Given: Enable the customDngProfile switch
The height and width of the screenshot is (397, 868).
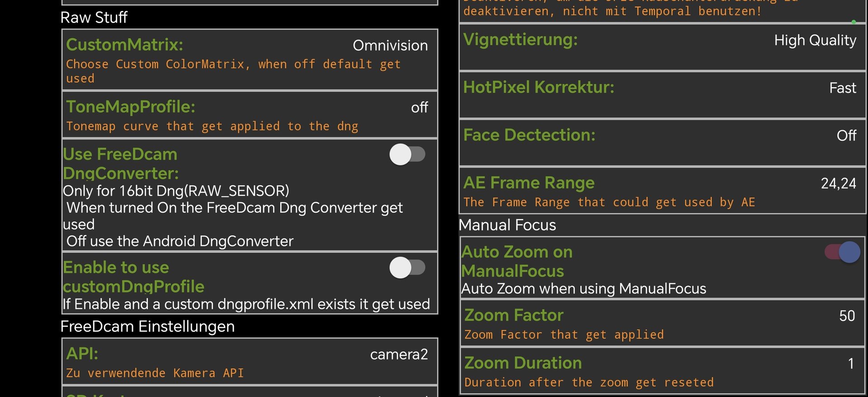Looking at the screenshot, I should pyautogui.click(x=407, y=268).
